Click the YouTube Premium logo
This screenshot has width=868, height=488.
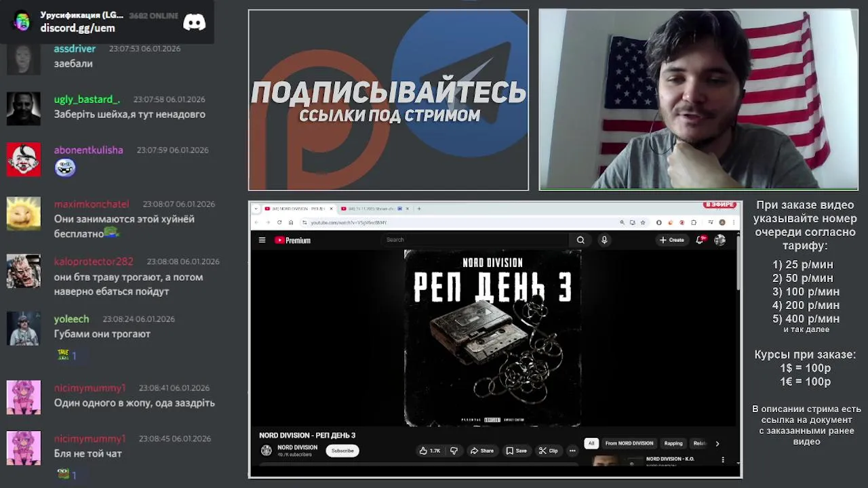(x=292, y=240)
